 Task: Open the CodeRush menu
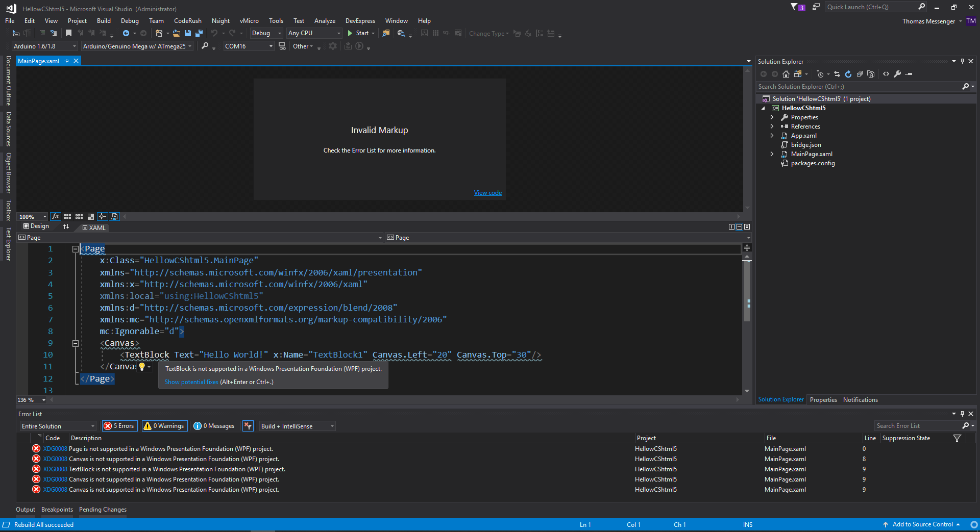(x=187, y=21)
